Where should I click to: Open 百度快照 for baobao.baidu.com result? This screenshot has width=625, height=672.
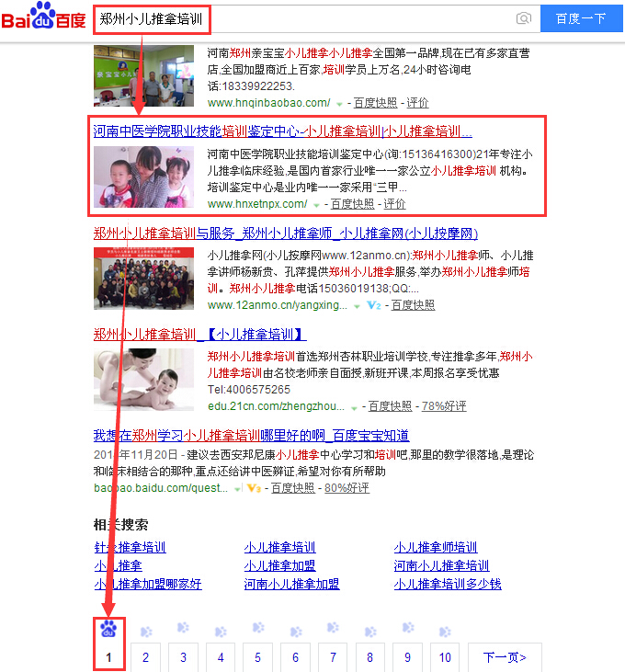[293, 488]
